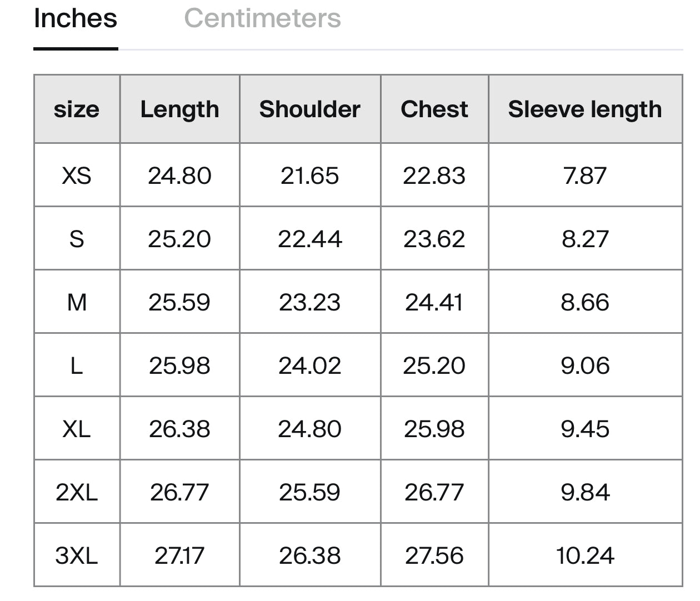Select the S size row label
The image size is (700, 601).
77,239
